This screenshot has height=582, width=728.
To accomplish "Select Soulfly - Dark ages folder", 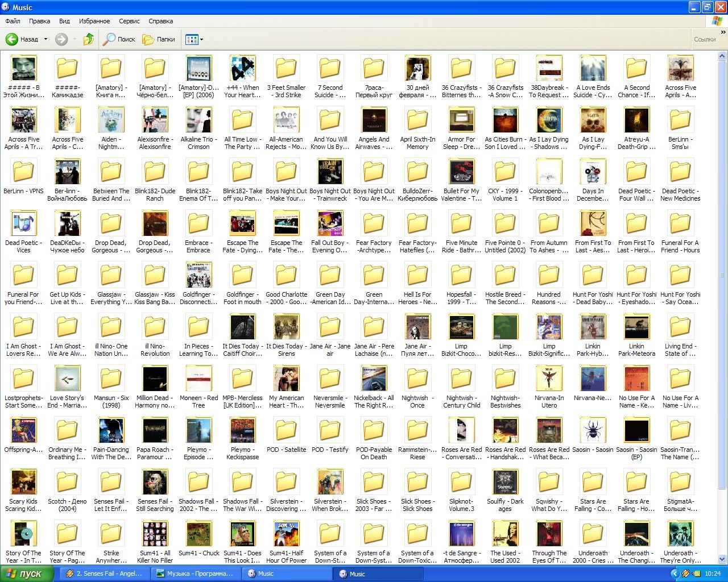I will click(505, 490).
